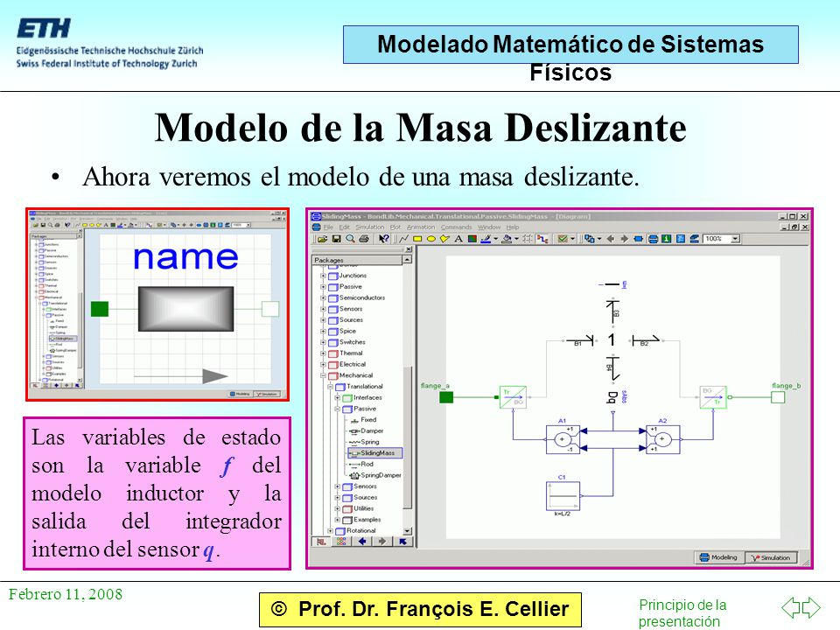Activate the What's This help arrow

pyautogui.click(x=383, y=239)
